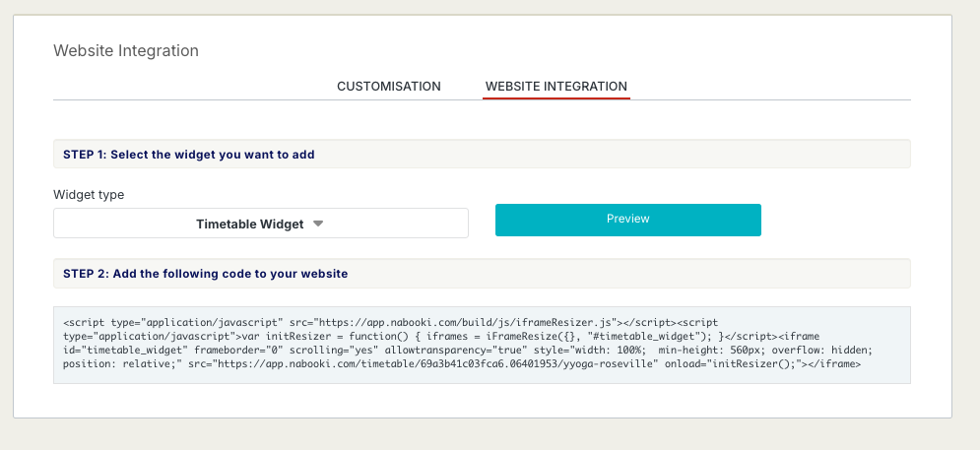Click the Widget type field label
Viewport: 980px width, 450px height.
point(89,194)
